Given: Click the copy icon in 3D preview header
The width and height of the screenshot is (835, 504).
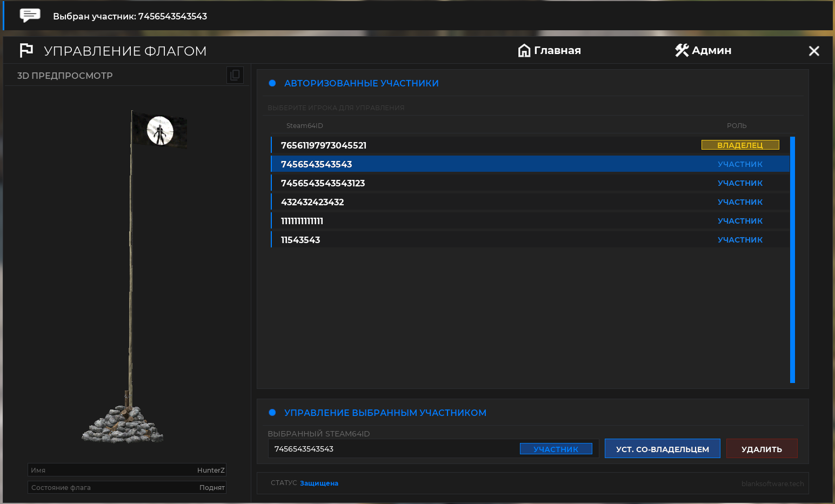Looking at the screenshot, I should click(x=235, y=75).
